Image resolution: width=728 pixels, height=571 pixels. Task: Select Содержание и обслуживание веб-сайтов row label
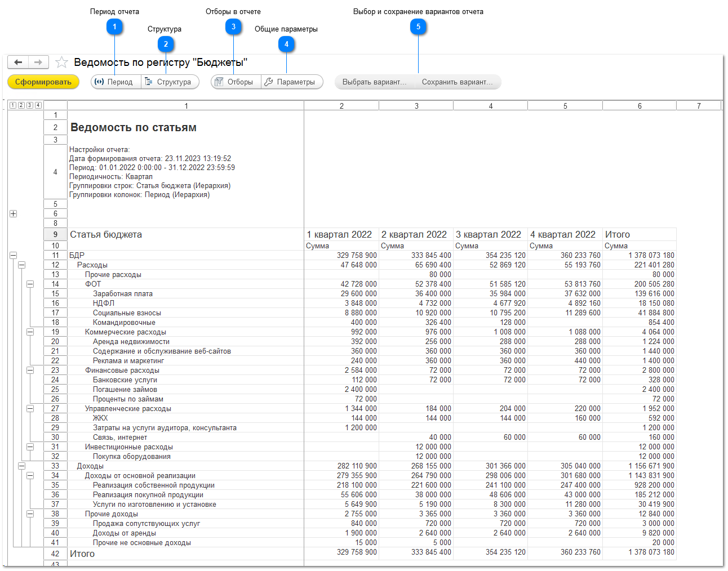coord(162,351)
